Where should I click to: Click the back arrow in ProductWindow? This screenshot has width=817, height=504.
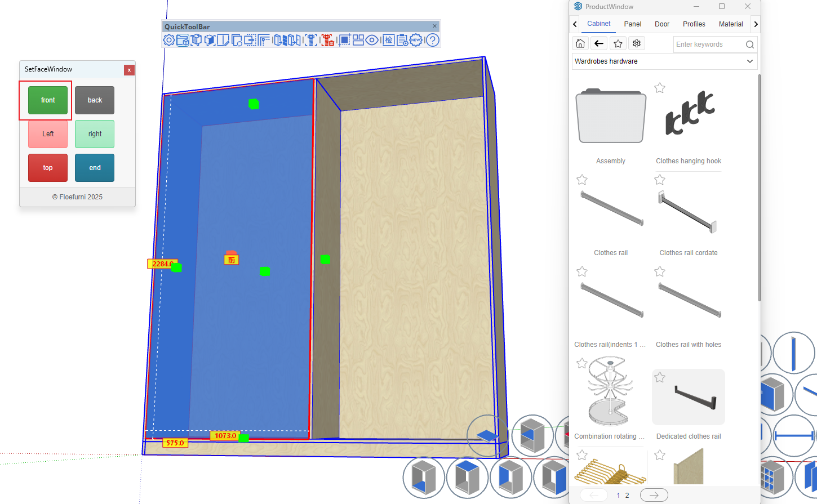pyautogui.click(x=599, y=44)
